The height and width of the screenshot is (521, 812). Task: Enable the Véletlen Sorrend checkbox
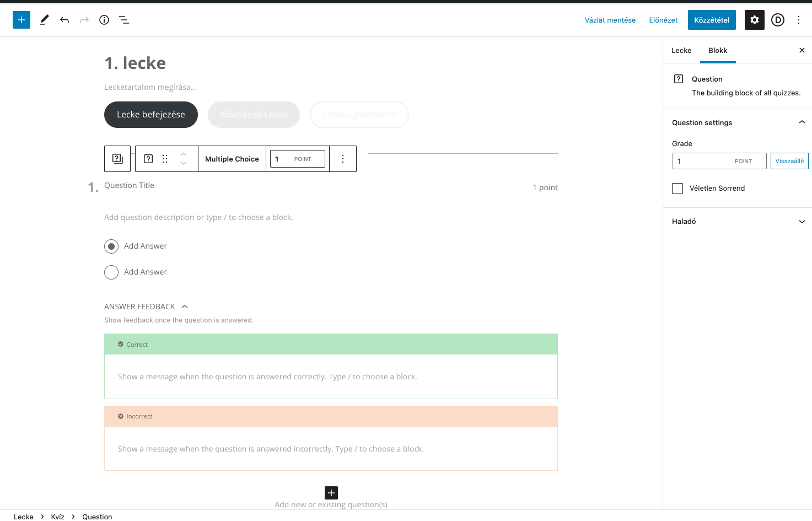677,188
